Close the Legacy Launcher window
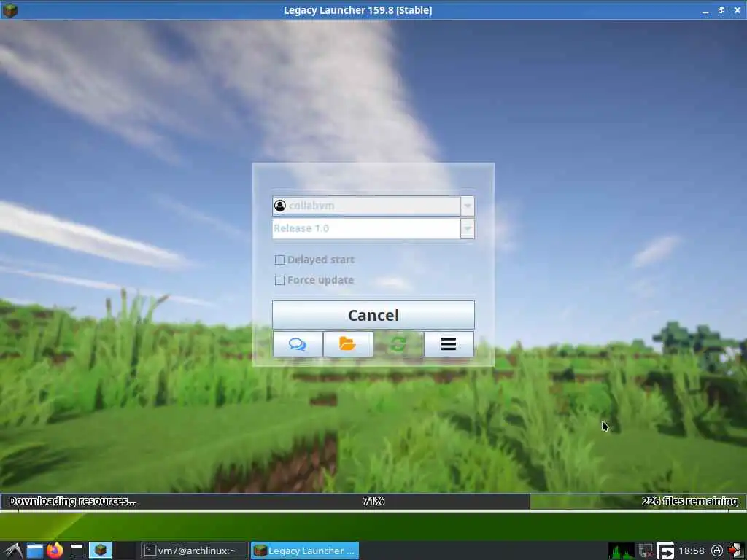 (737, 10)
